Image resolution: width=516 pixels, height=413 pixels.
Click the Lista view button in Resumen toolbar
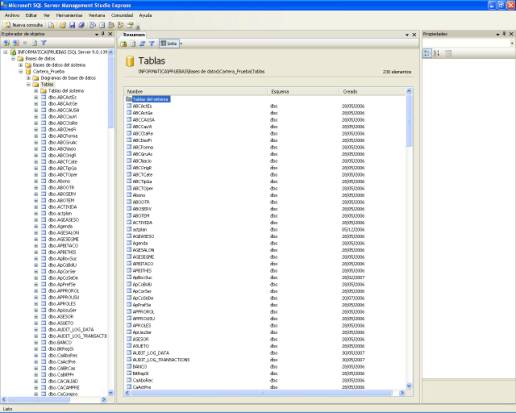pos(169,44)
